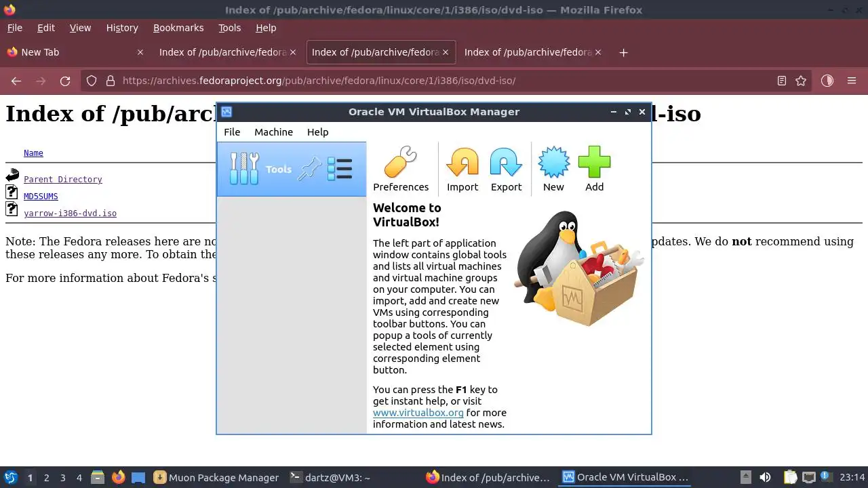Click the volume speaker tray icon
The height and width of the screenshot is (488, 868).
tap(765, 477)
